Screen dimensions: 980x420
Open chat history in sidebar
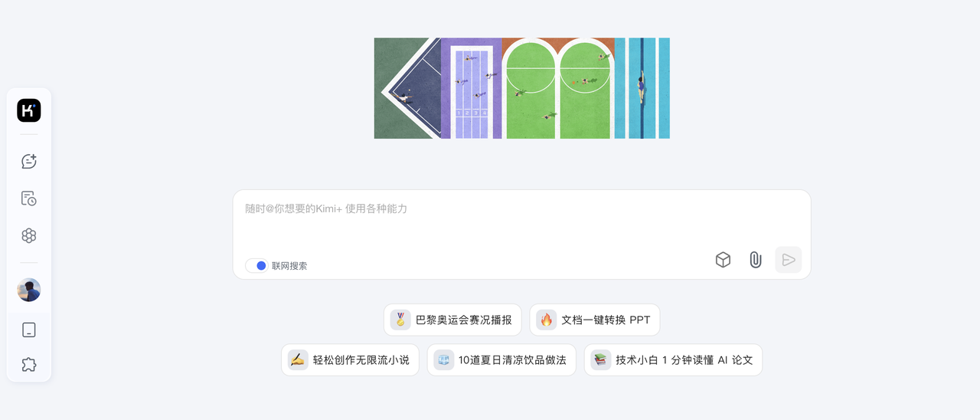(29, 199)
